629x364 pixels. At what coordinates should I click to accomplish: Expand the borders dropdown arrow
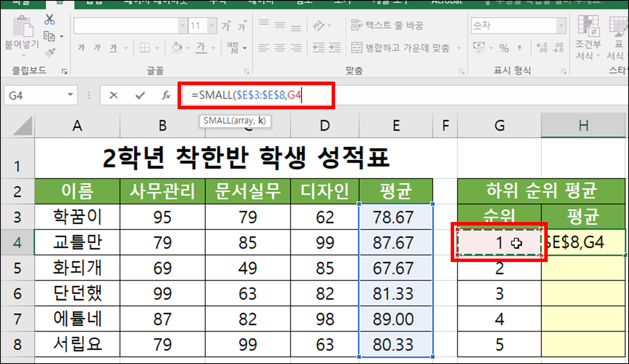157,48
